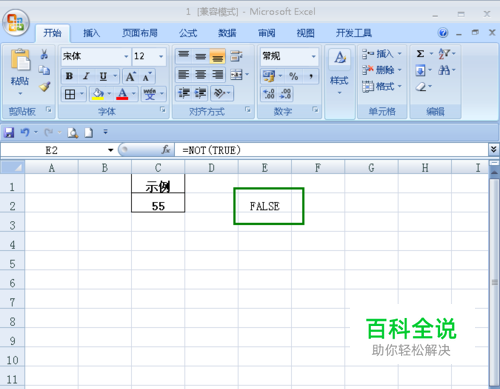Align text to top of cell
The height and width of the screenshot is (389, 500).
[184, 56]
